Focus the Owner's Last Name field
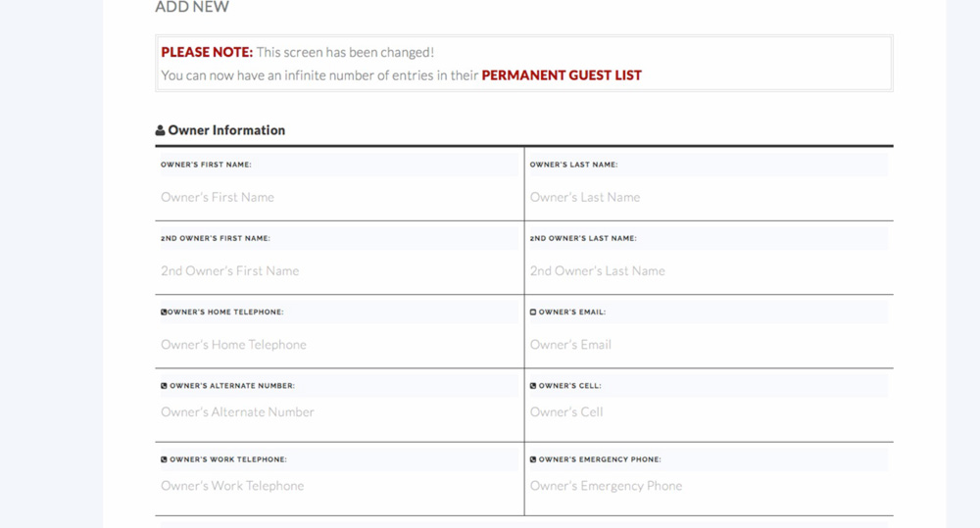The height and width of the screenshot is (528, 980). tap(709, 198)
